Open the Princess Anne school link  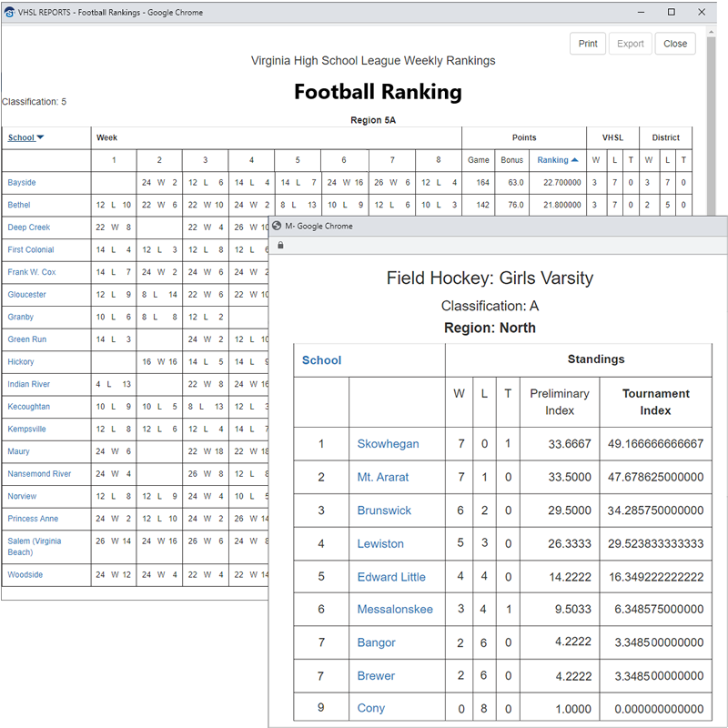tap(33, 519)
